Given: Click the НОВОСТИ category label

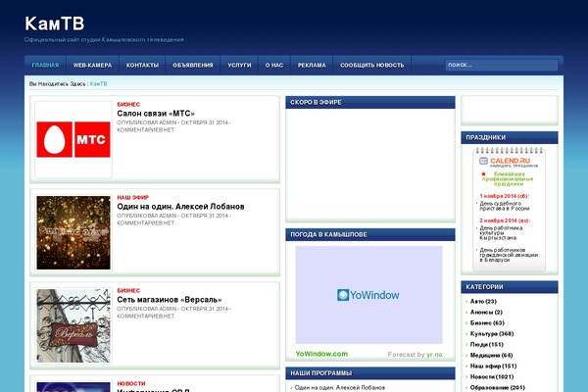Looking at the screenshot, I should (131, 384).
